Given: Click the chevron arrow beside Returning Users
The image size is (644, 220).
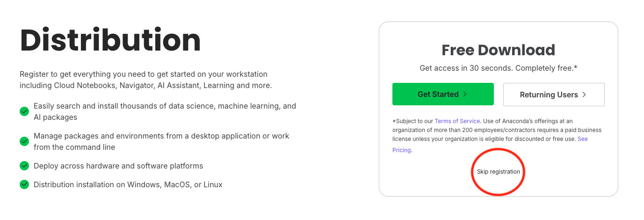Looking at the screenshot, I should pos(584,95).
